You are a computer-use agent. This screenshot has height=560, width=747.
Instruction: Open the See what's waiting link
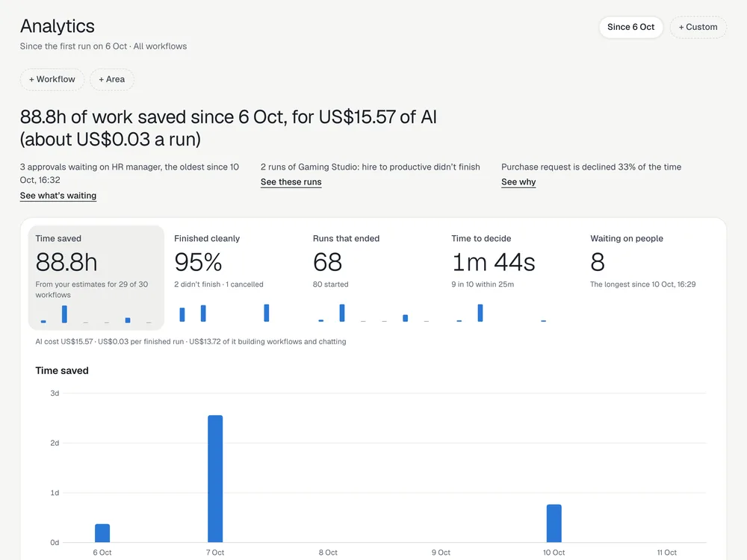pos(58,196)
